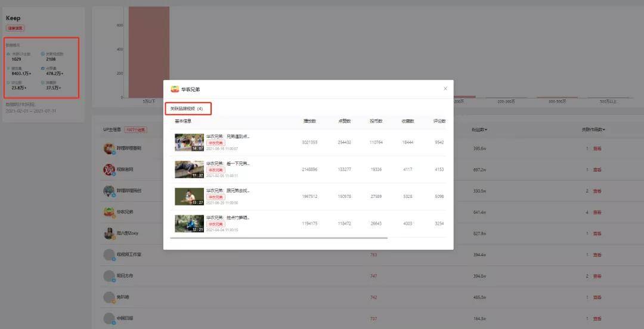Select like count 254432
This screenshot has height=329, width=644.
[x=344, y=142]
